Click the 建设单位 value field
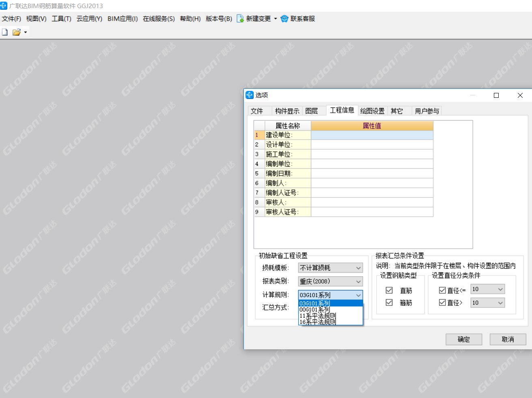 (x=372, y=135)
